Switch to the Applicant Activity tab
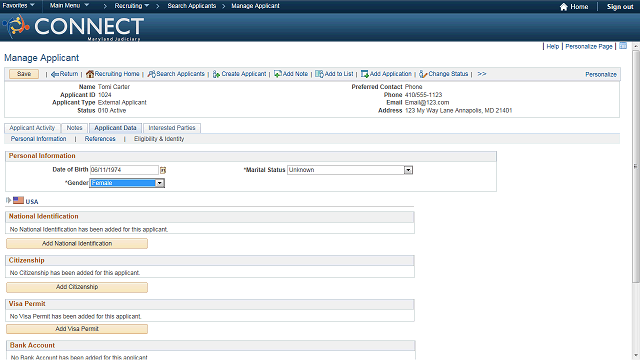 [32, 128]
